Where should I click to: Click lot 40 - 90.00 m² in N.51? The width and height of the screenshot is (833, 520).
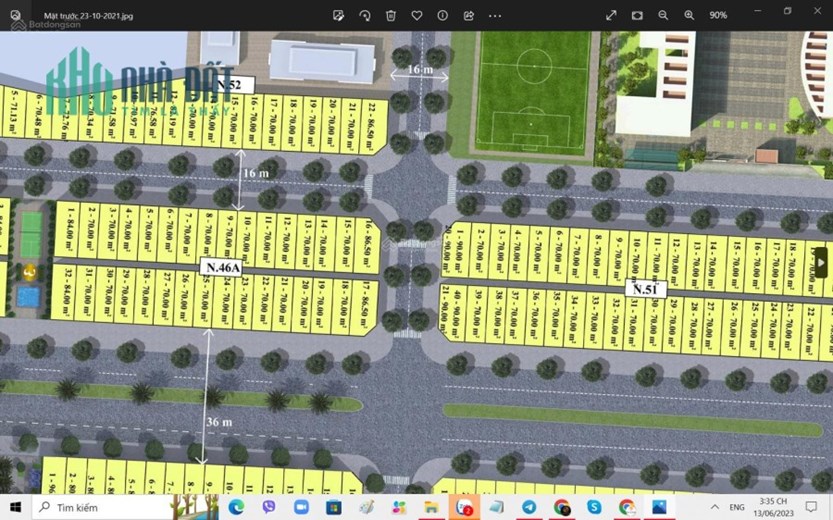coord(456,313)
